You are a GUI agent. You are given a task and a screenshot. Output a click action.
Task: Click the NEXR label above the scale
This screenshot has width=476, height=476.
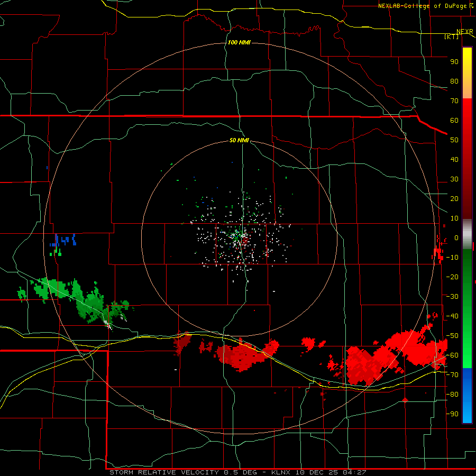(x=464, y=32)
